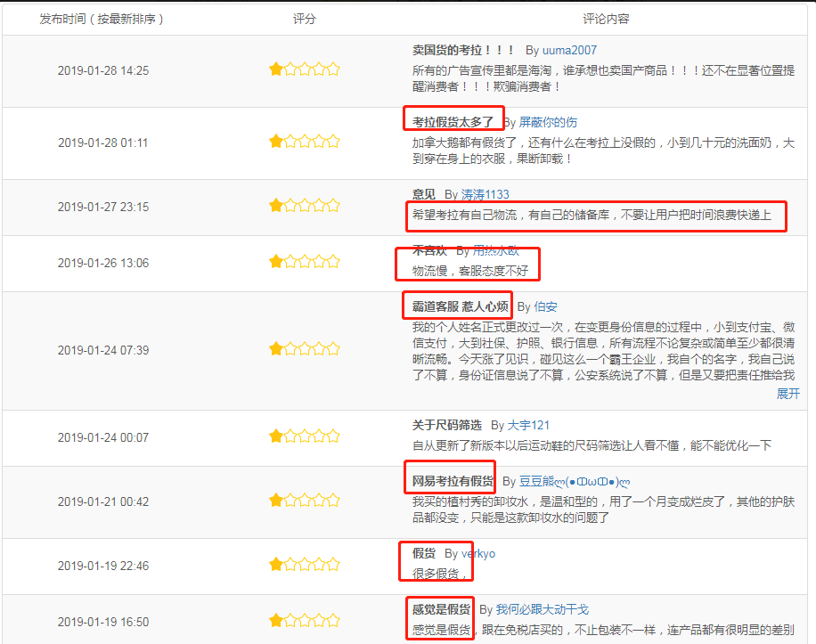Click timestamp 2019-01-19 22:46
816x644 pixels.
coord(103,566)
